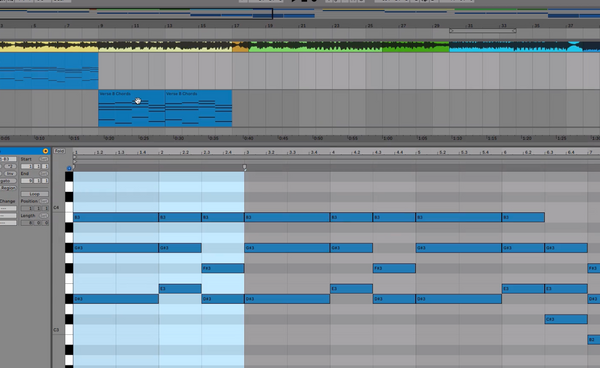Select the first Verse B Chords clip
Viewport: 600px width, 368px height.
pos(132,108)
